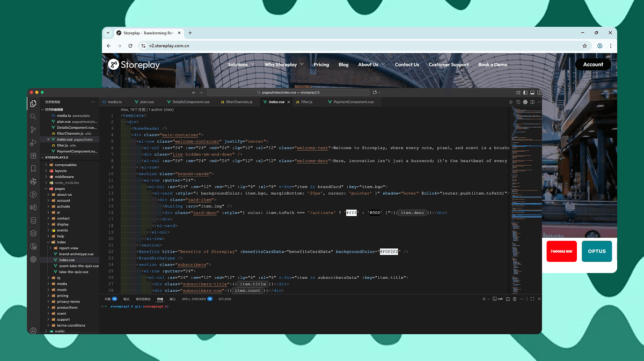This screenshot has width=644, height=361.
Task: Expand the report-view folder
Action: pyautogui.click(x=69, y=248)
